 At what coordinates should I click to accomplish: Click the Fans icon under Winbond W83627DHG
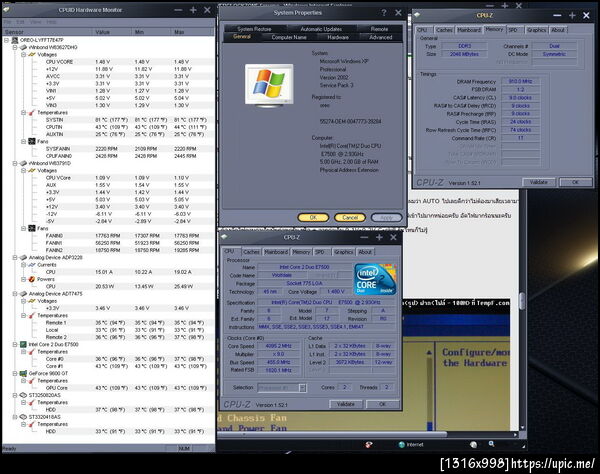[32, 142]
